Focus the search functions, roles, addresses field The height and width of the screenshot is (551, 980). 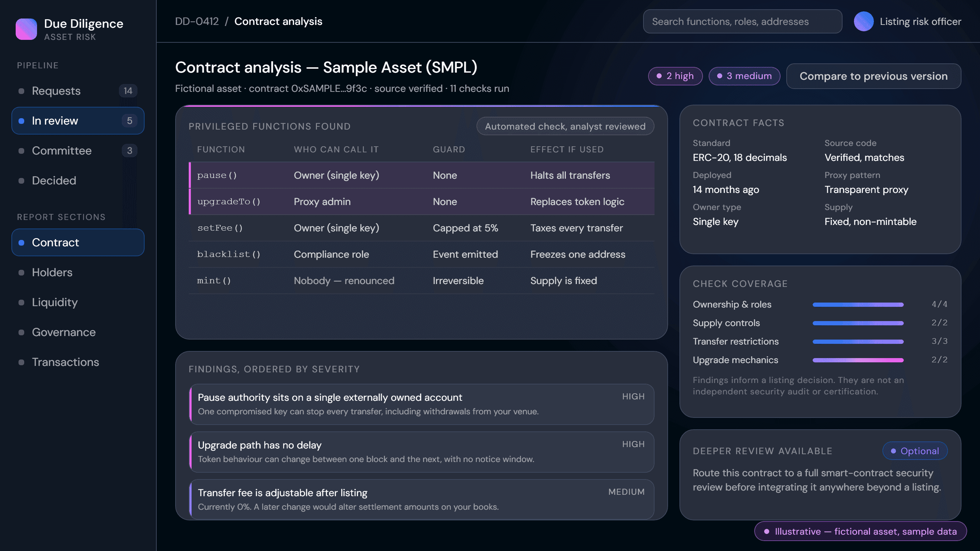coord(742,21)
